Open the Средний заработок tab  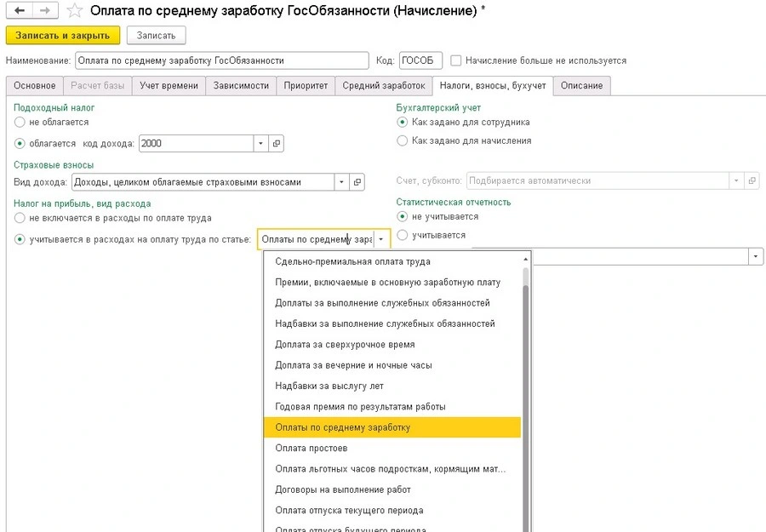(383, 86)
